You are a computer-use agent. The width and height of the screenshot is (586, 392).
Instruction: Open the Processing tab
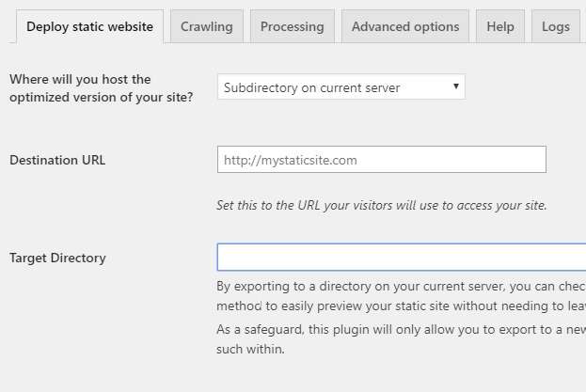pyautogui.click(x=292, y=26)
